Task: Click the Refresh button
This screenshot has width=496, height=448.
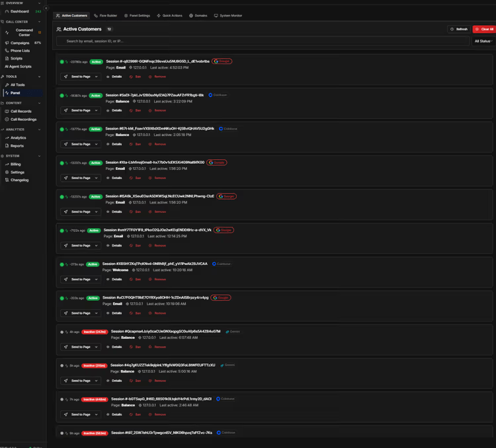Action: [458, 29]
